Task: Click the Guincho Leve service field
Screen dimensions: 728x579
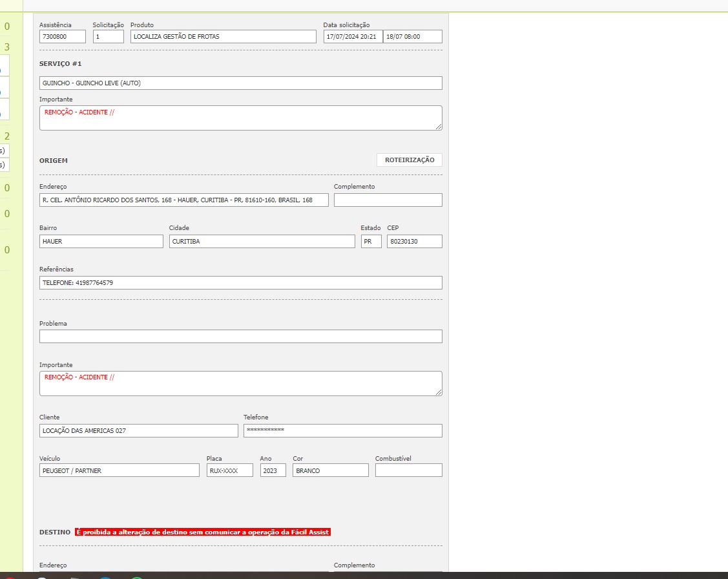Action: click(x=240, y=83)
